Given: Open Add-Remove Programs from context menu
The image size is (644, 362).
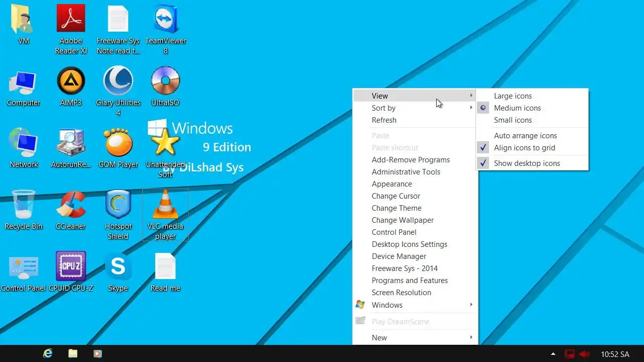Looking at the screenshot, I should pyautogui.click(x=415, y=160).
